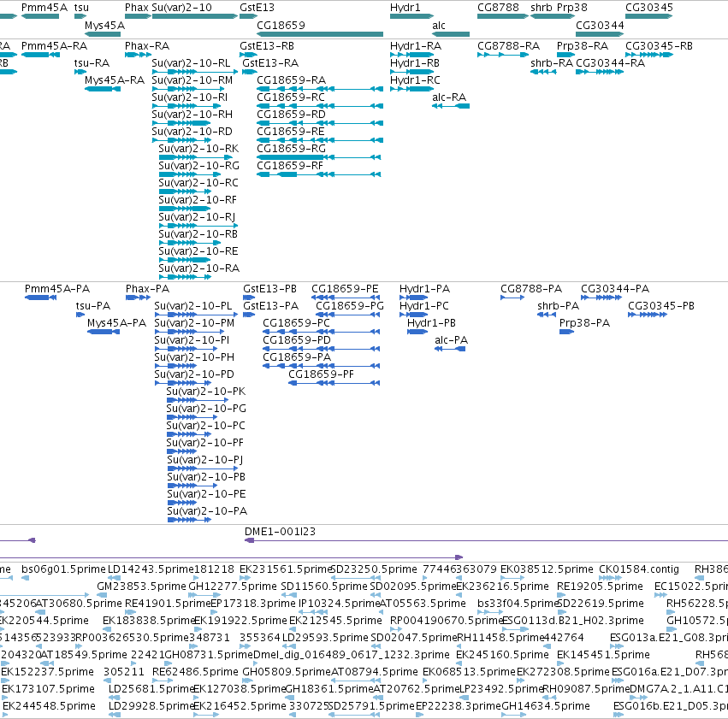Click the shrb-RA transcript label
Screen dimensions: 728x719
point(552,63)
